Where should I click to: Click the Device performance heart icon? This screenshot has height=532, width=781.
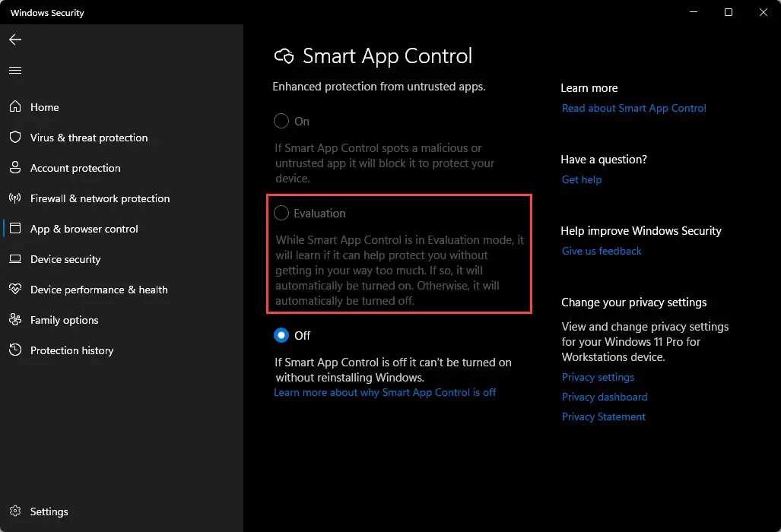(15, 289)
